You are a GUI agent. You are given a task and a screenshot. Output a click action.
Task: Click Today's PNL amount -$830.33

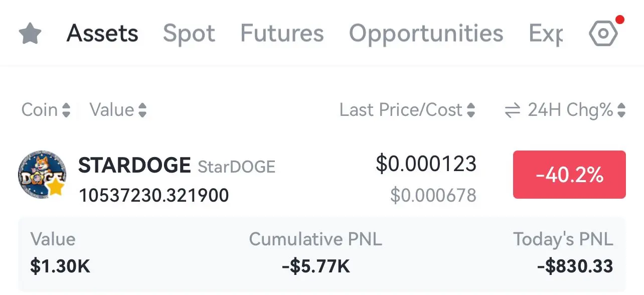coord(575,265)
